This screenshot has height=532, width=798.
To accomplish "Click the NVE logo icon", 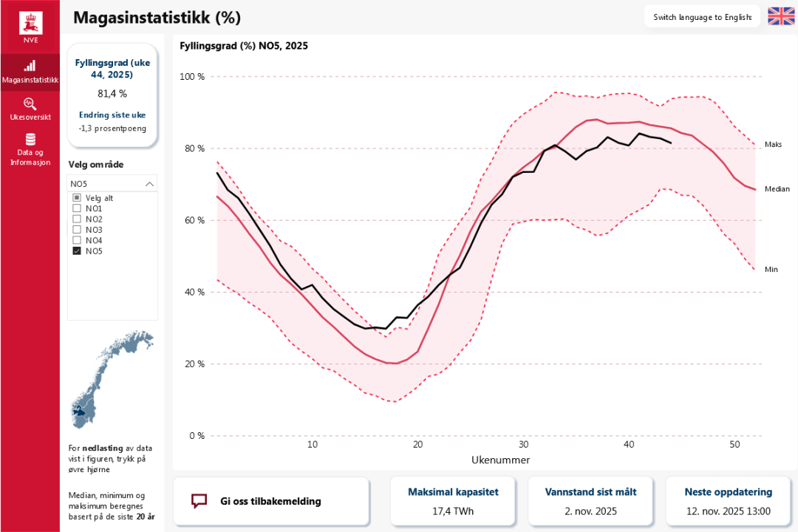I will [x=30, y=23].
